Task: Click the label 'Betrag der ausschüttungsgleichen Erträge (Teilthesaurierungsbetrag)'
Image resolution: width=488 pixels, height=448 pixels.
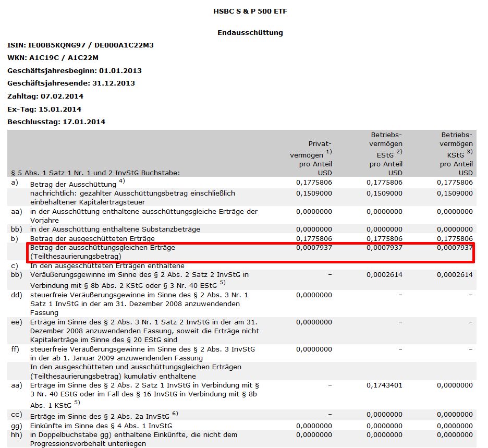Action: (102, 252)
